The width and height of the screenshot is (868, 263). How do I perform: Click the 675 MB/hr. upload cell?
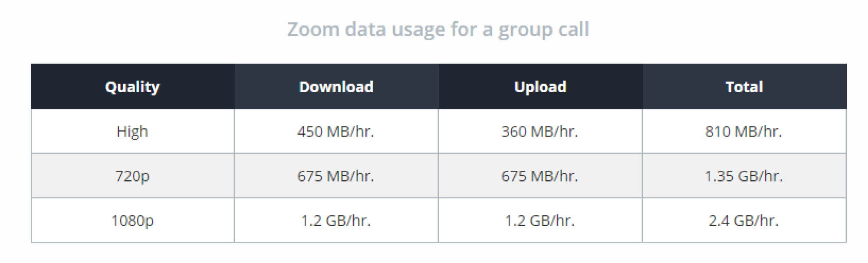[x=540, y=176]
